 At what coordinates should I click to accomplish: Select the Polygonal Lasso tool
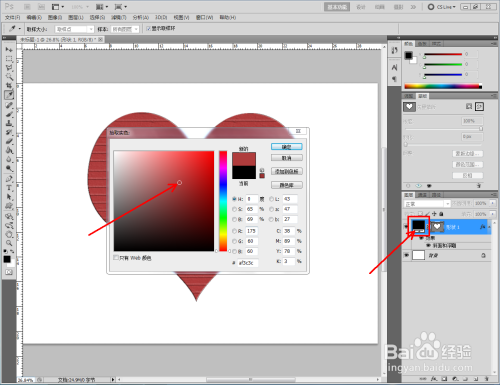(x=9, y=68)
